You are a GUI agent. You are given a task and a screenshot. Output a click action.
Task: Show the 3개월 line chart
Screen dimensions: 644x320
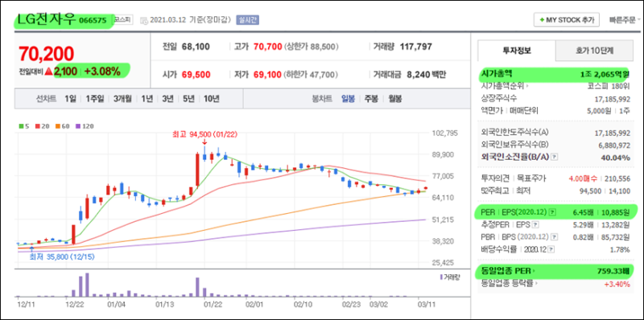tap(122, 99)
